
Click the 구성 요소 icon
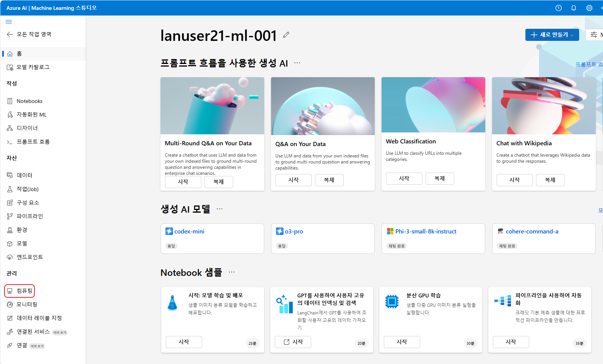click(10, 203)
